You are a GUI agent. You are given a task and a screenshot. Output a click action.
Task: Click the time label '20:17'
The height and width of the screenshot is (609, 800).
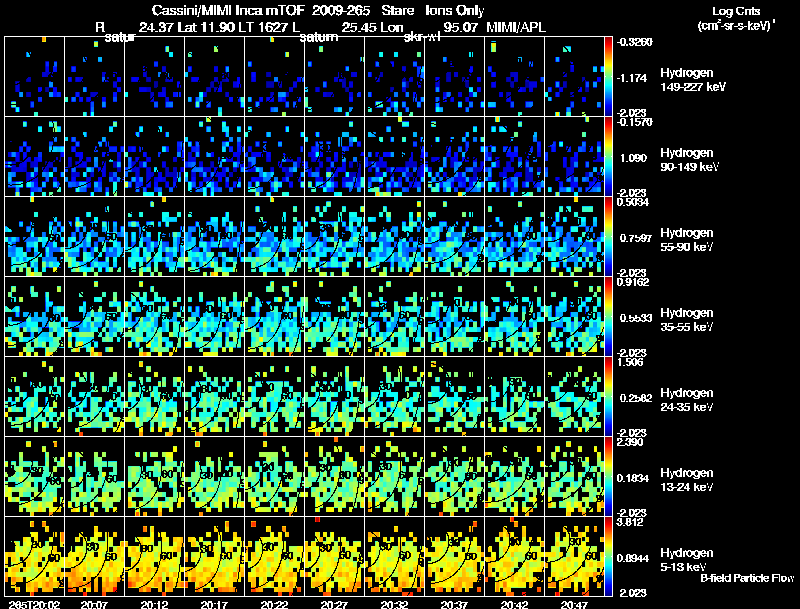(215, 604)
